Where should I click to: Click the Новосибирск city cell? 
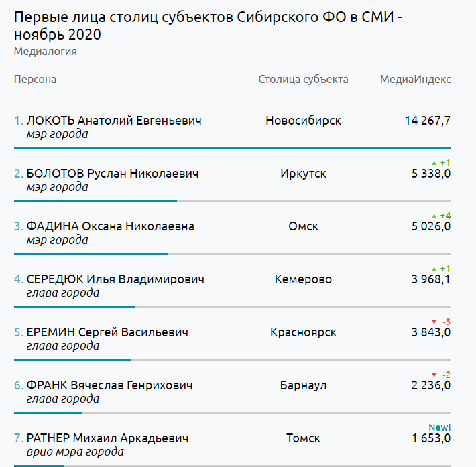[x=303, y=121]
